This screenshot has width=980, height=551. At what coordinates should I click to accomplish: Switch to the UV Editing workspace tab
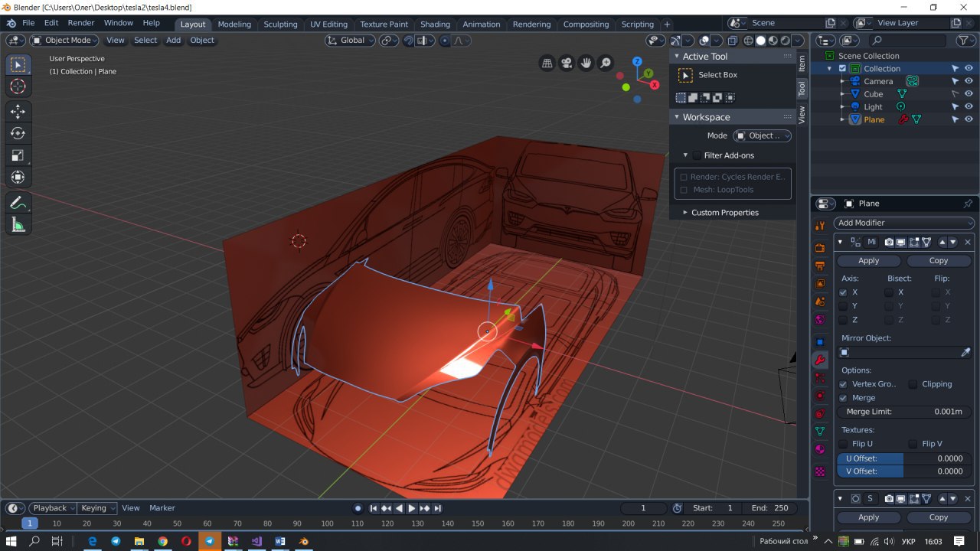coord(328,24)
